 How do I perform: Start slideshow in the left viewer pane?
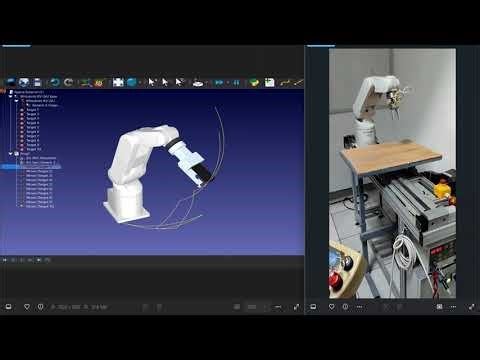pyautogui.click(x=9, y=307)
